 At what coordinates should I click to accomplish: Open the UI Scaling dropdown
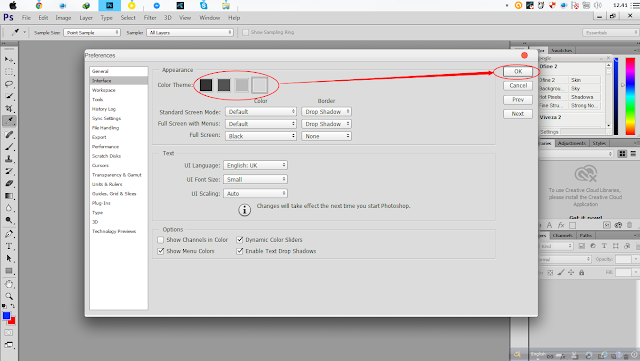click(255, 193)
